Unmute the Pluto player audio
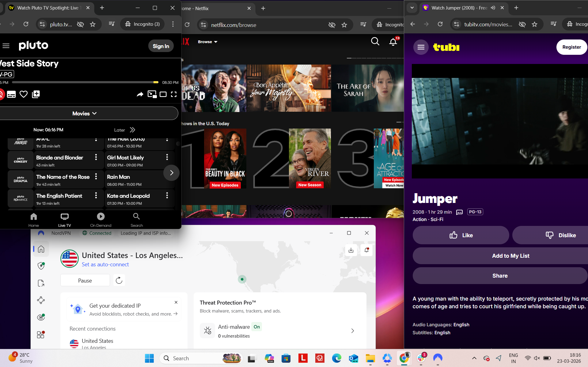Viewport: 588px width, 367px height. [x=2, y=94]
